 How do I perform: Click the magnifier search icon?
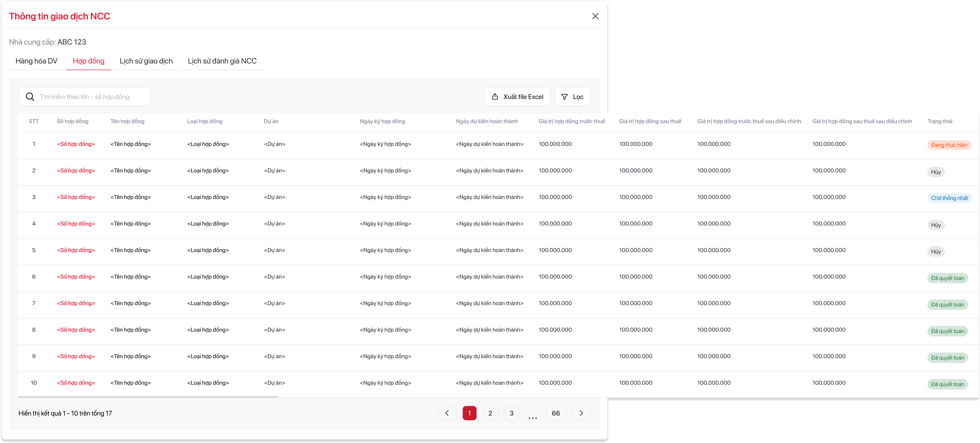point(30,97)
